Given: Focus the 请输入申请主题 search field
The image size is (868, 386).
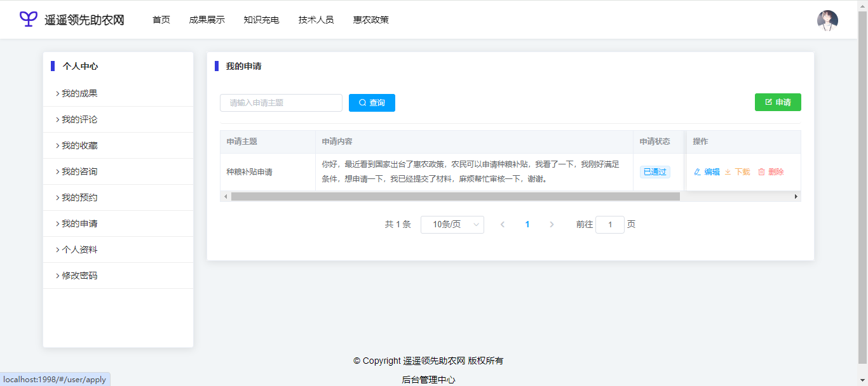Looking at the screenshot, I should click(x=281, y=103).
